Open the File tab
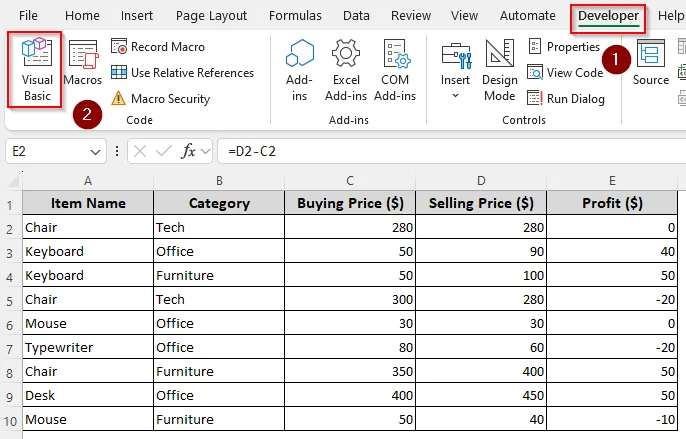The image size is (686, 439). pyautogui.click(x=28, y=16)
